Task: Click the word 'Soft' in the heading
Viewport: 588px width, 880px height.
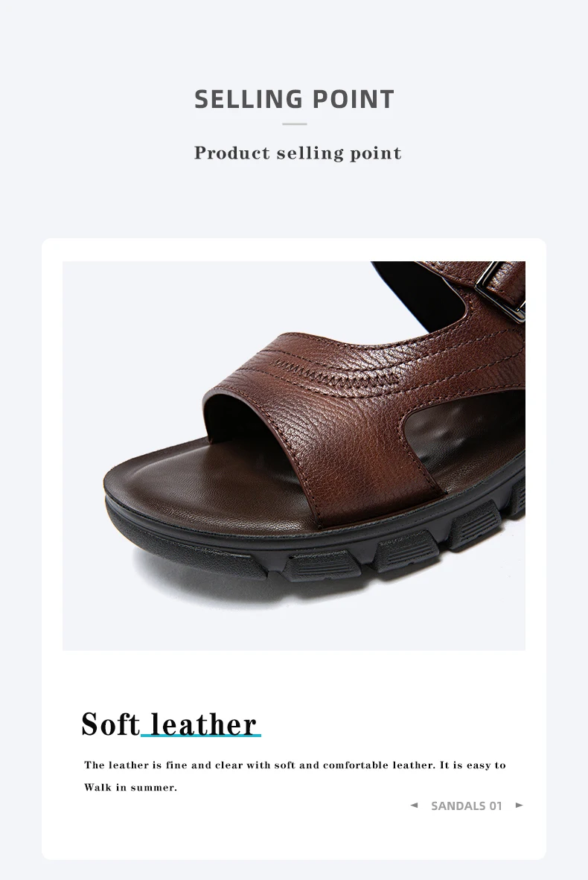Action: (111, 724)
